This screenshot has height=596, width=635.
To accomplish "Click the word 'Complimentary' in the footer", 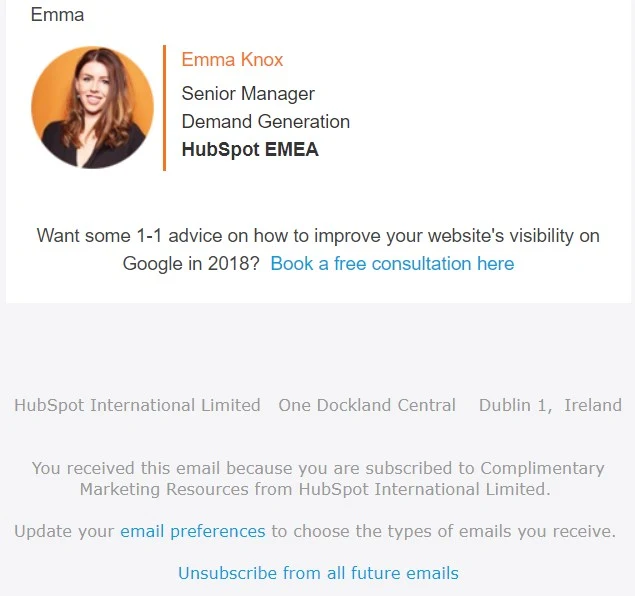I will click(542, 468).
